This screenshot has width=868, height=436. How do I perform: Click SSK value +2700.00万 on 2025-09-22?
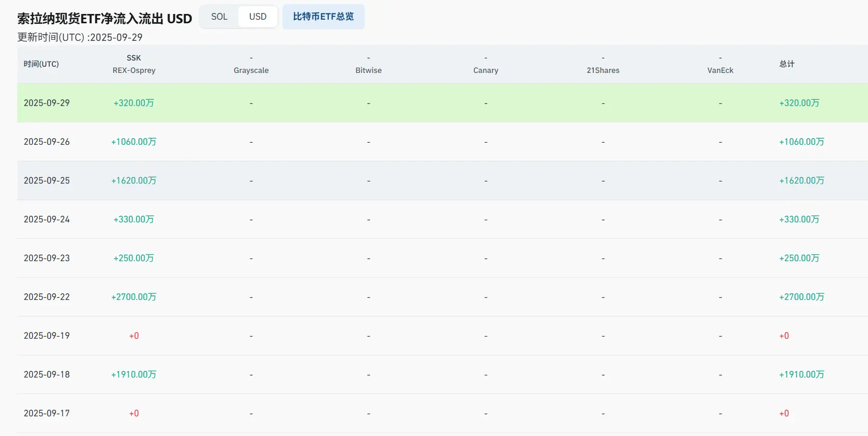[134, 297]
